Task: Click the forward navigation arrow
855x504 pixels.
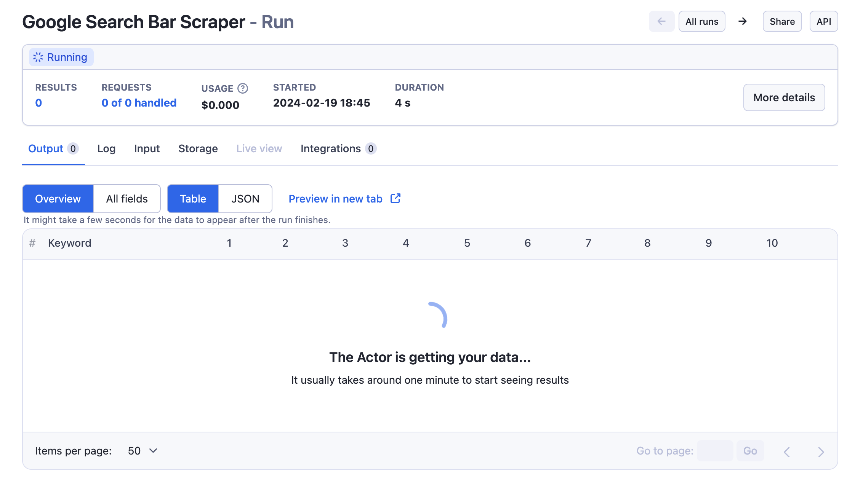Action: point(743,21)
